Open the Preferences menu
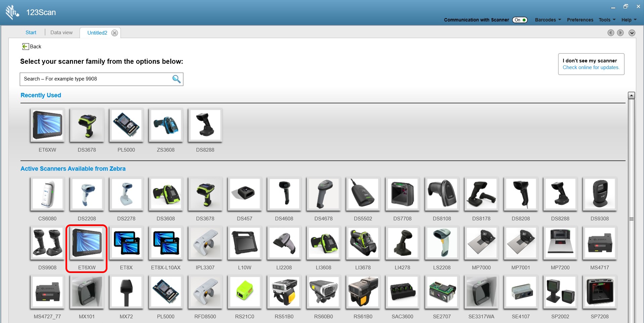This screenshot has width=644, height=323. pyautogui.click(x=580, y=20)
